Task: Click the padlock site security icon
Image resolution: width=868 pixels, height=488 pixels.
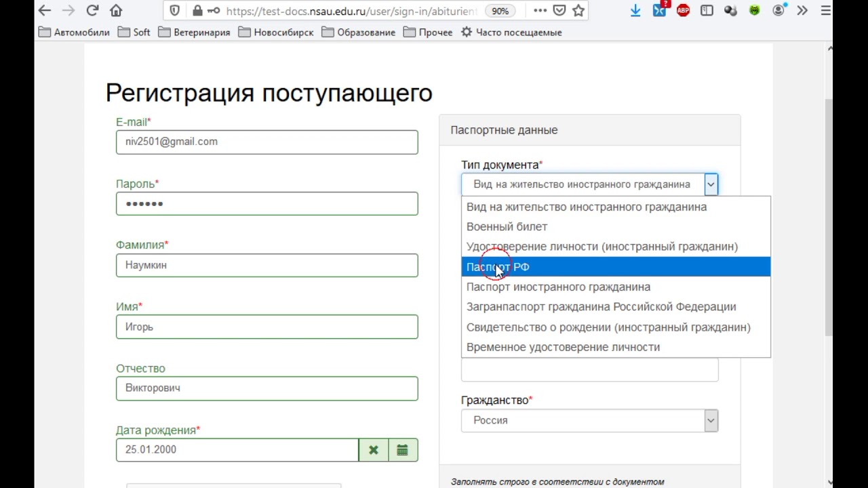Action: (197, 11)
